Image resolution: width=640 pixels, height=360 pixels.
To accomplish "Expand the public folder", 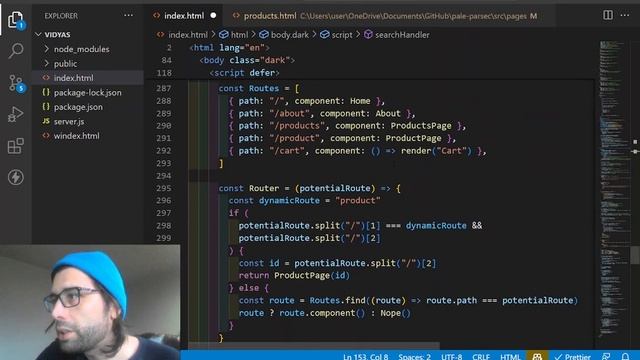I will click(65, 64).
